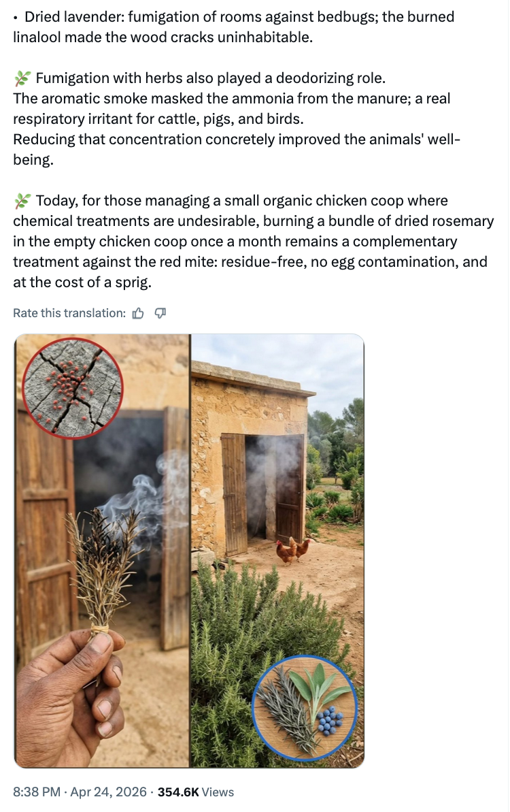510x812 pixels.
Task: Click herb emoji before 'Today, for those'
Action: [22, 201]
